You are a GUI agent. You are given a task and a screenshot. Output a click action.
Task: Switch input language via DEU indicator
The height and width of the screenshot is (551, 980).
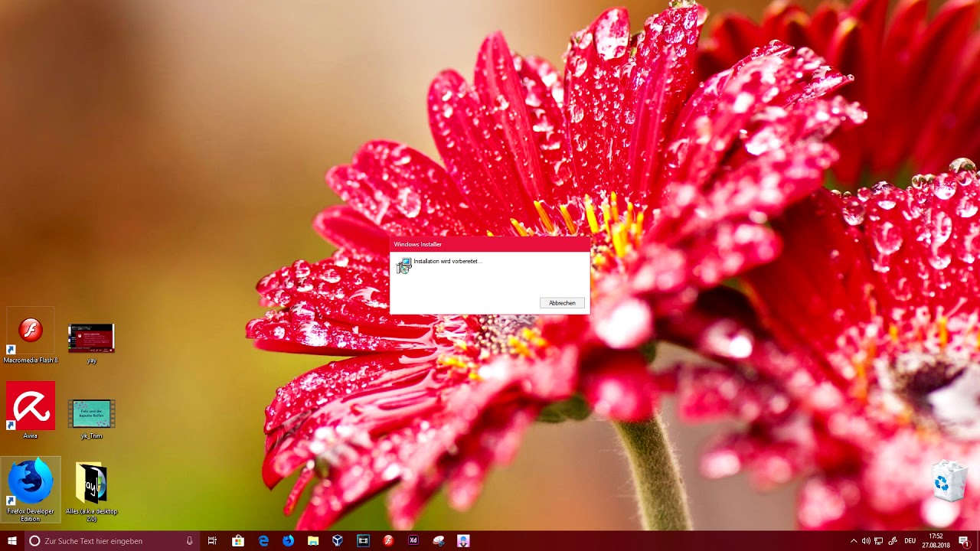pos(910,541)
